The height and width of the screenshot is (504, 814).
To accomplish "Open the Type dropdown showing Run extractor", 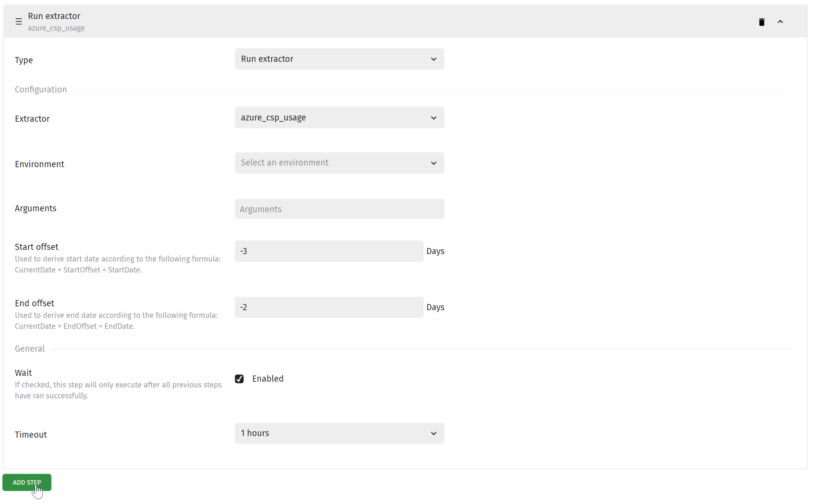I will coord(339,59).
